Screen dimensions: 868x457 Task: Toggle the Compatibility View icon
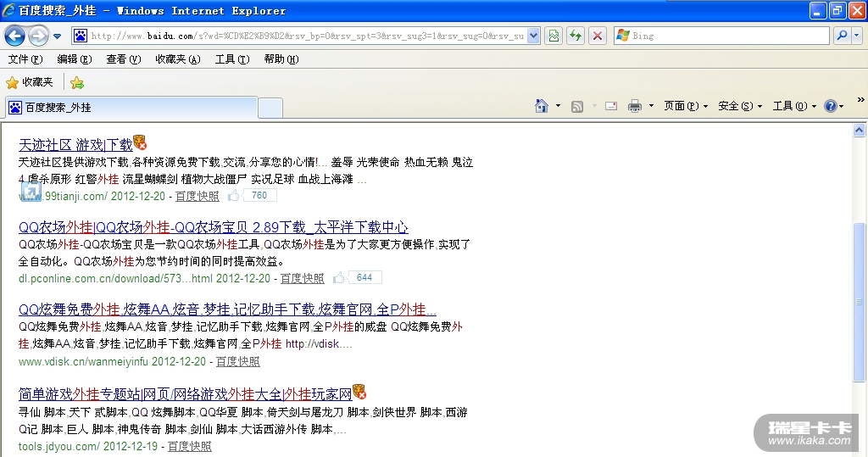tap(554, 36)
